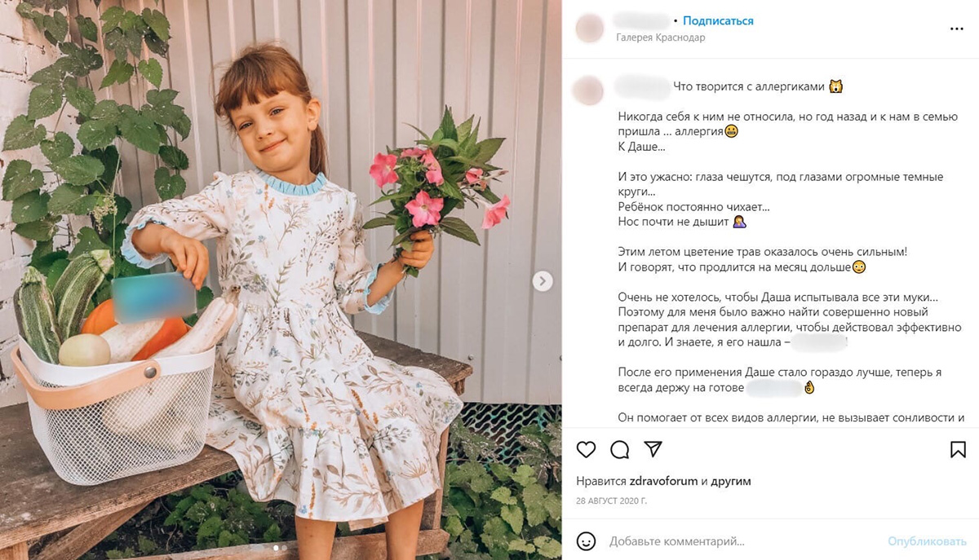Open comments via speech bubble icon

[x=620, y=449]
